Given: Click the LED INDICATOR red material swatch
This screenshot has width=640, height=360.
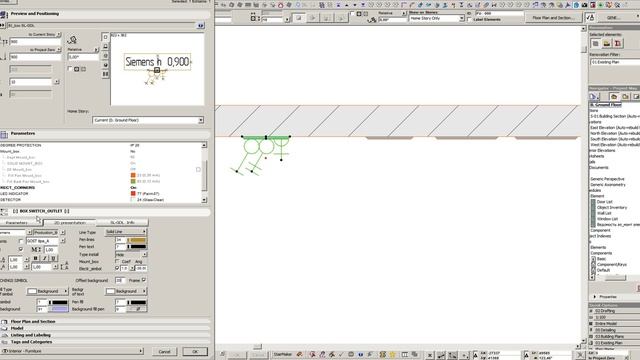Looking at the screenshot, I should (x=133, y=193).
